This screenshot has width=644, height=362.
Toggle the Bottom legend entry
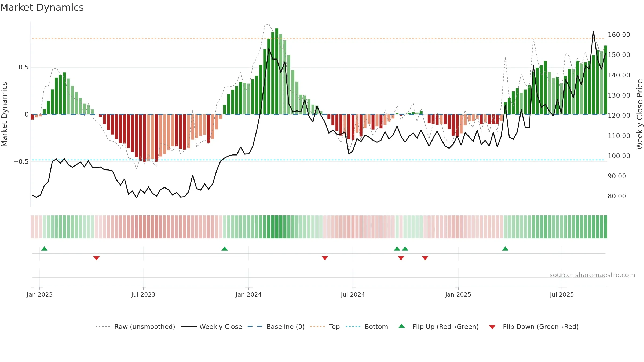(367, 327)
